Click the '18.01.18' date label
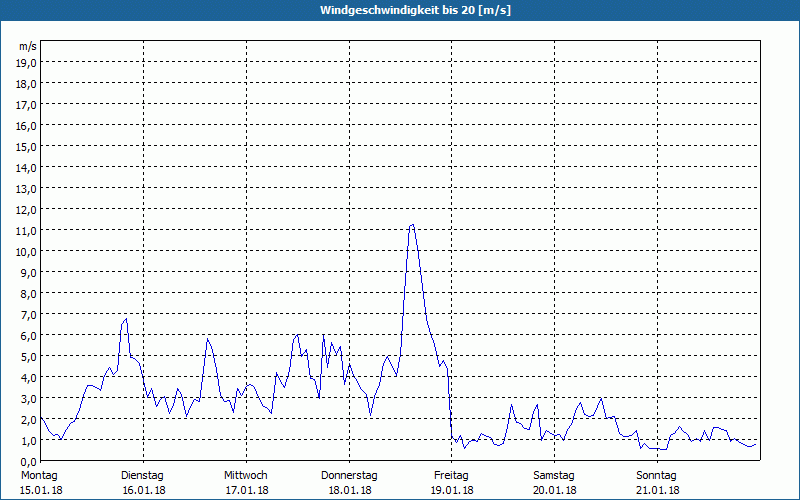This screenshot has width=800, height=500. 350,490
